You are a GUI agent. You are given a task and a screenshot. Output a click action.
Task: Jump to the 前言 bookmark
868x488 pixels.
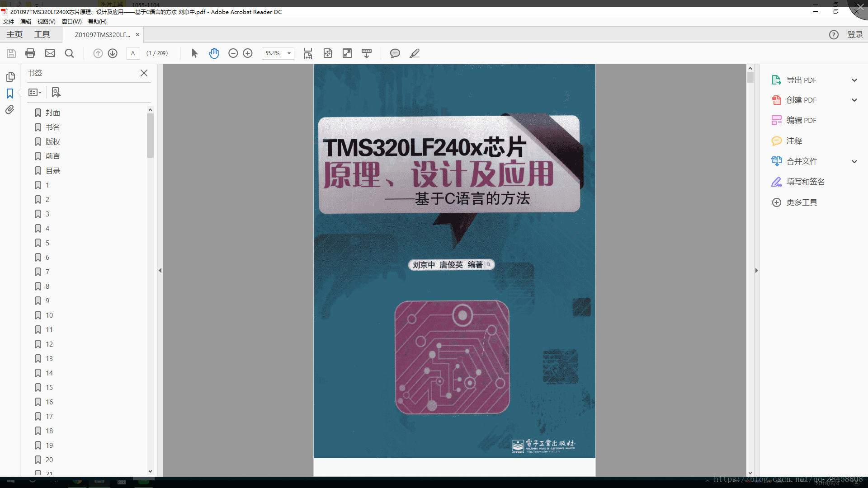tap(53, 156)
